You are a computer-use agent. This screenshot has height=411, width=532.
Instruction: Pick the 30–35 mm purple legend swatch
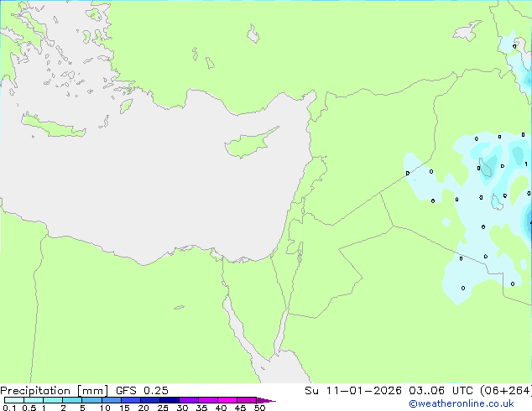189,400
